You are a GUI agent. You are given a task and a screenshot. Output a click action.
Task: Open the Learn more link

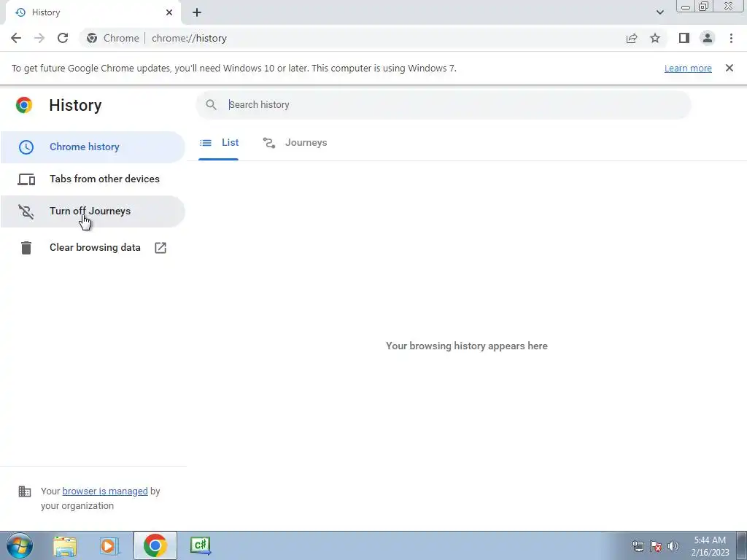688,68
